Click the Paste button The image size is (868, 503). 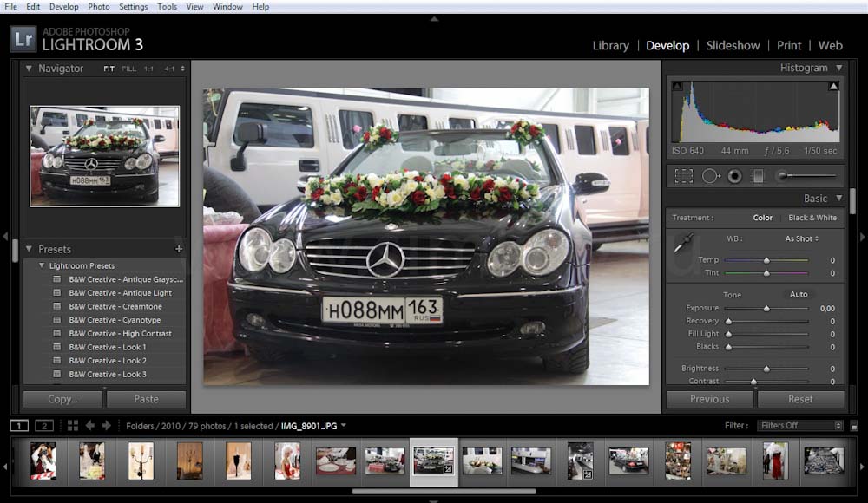point(146,399)
